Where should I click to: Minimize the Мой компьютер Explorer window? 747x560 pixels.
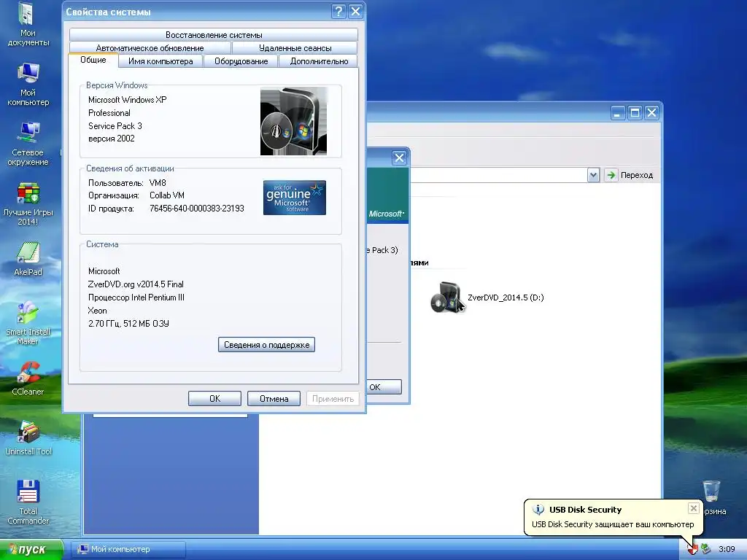pyautogui.click(x=618, y=113)
